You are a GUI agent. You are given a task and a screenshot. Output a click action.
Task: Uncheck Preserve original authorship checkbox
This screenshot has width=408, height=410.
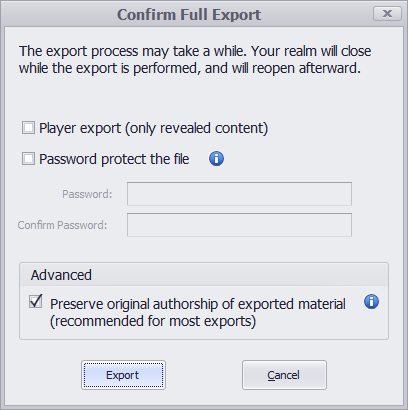pyautogui.click(x=36, y=301)
